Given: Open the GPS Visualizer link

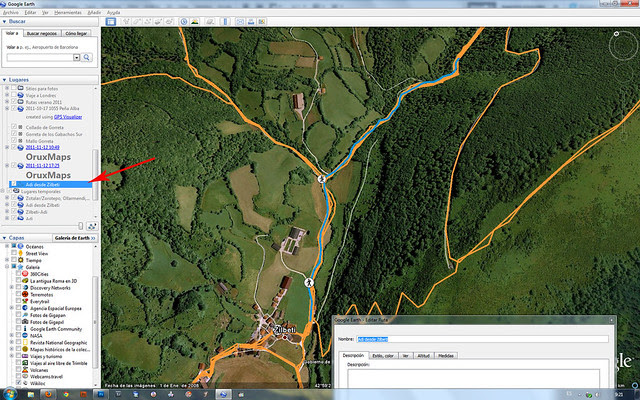Looking at the screenshot, I should (x=68, y=117).
